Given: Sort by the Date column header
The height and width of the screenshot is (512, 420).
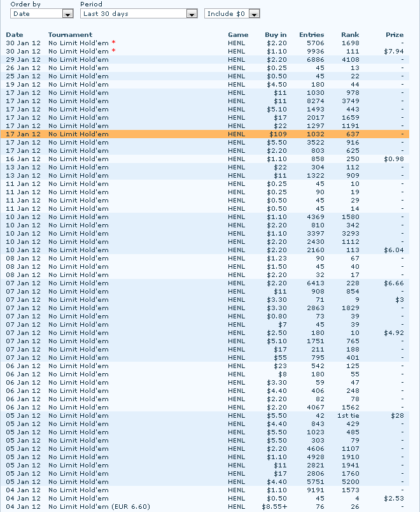Looking at the screenshot, I should point(15,34).
